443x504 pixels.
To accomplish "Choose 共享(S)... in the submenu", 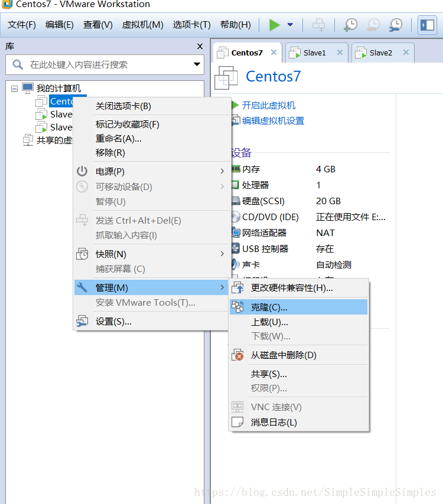I will (298, 374).
